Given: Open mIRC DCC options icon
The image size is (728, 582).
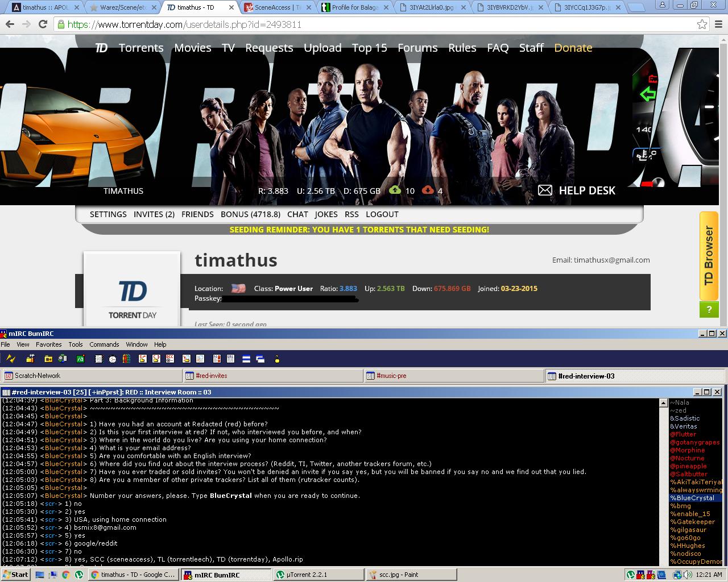Looking at the screenshot, I should click(x=170, y=359).
